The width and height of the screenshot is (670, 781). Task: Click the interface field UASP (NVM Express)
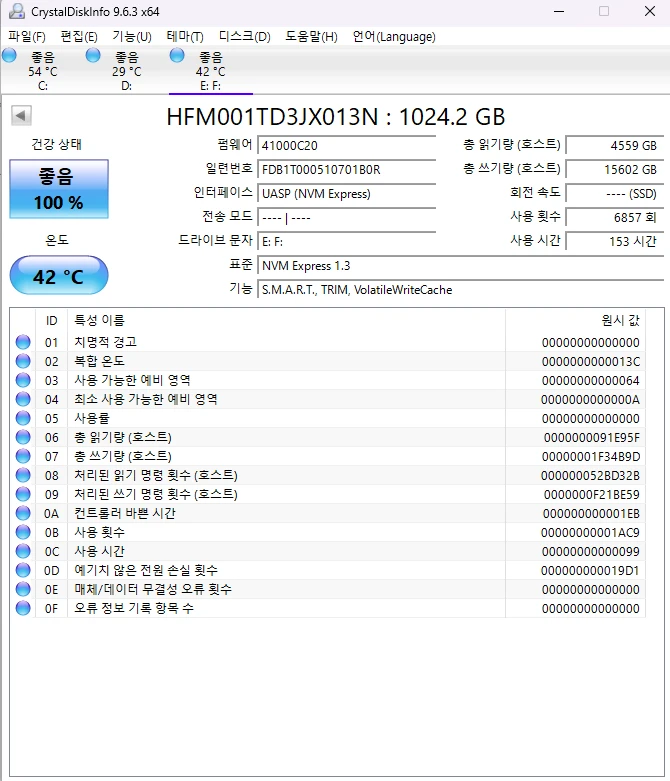347,193
